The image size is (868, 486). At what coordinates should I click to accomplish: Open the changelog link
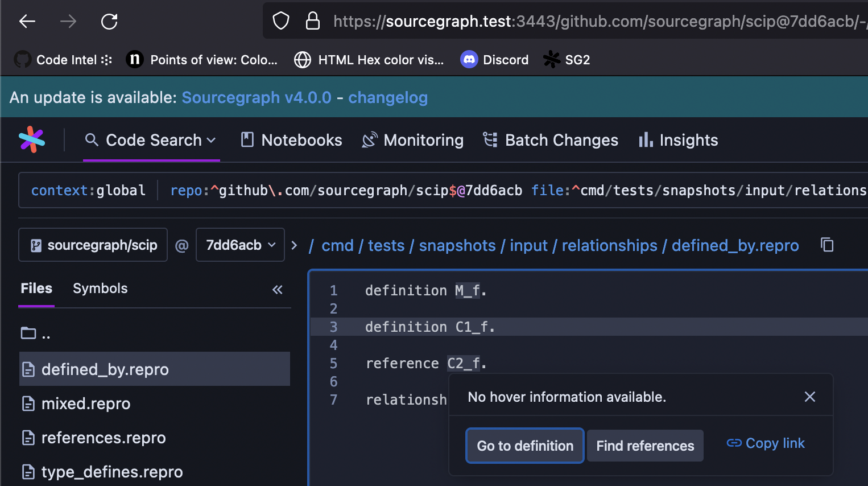tap(388, 97)
